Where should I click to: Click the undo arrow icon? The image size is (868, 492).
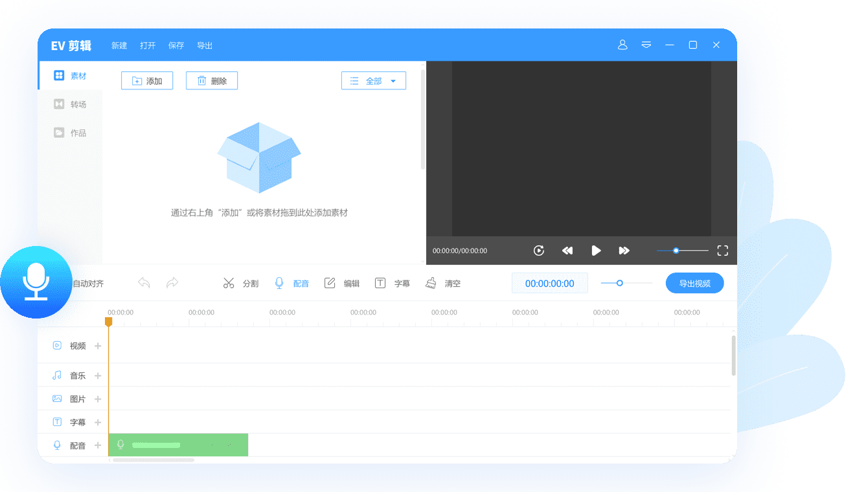click(x=144, y=283)
